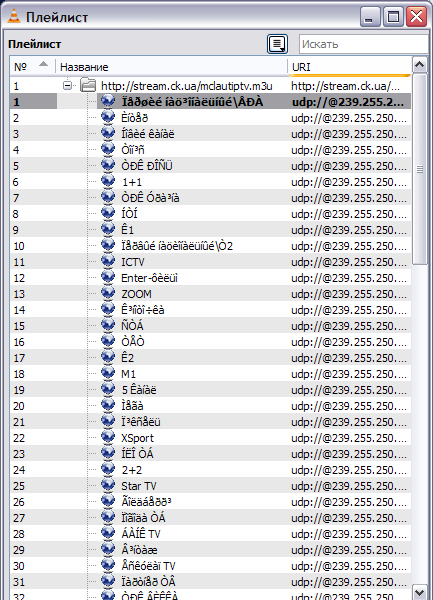The height and width of the screenshot is (600, 433).
Task: Select the stream icon in row 9
Action: coord(108,229)
